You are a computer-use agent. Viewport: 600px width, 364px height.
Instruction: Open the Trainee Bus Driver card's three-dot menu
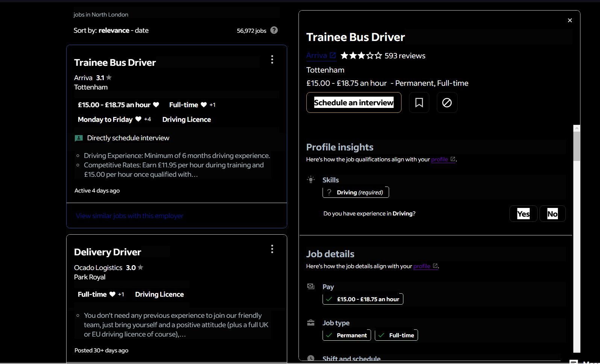click(x=272, y=59)
